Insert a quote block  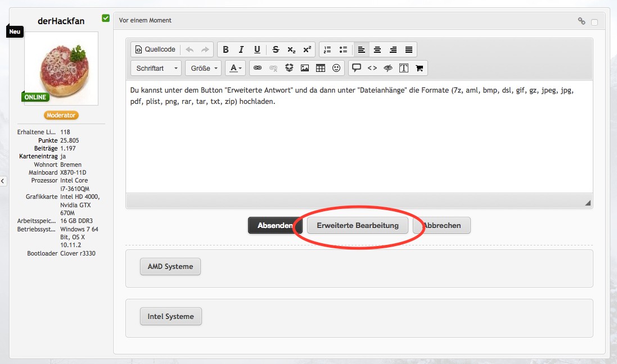[x=357, y=68]
